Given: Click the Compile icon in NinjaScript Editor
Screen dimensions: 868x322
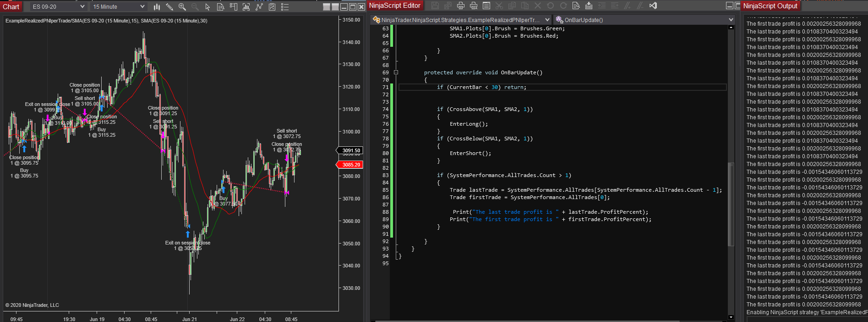Looking at the screenshot, I should coord(589,6).
